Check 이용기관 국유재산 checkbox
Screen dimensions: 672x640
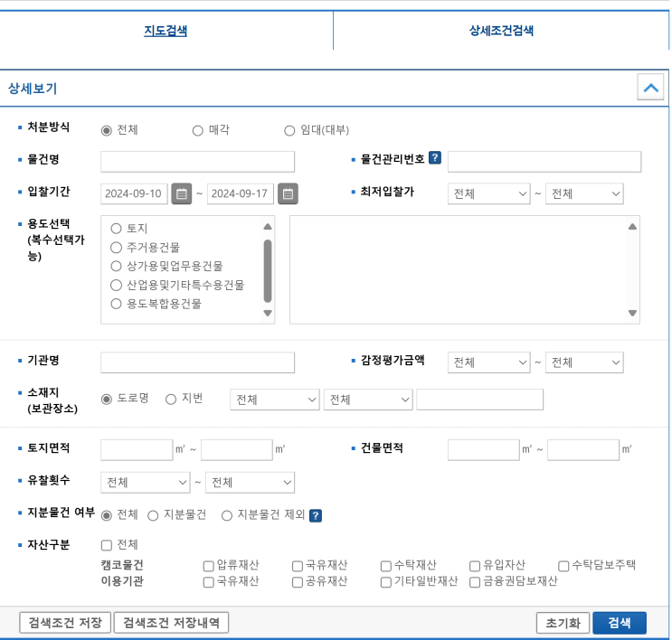pos(208,582)
